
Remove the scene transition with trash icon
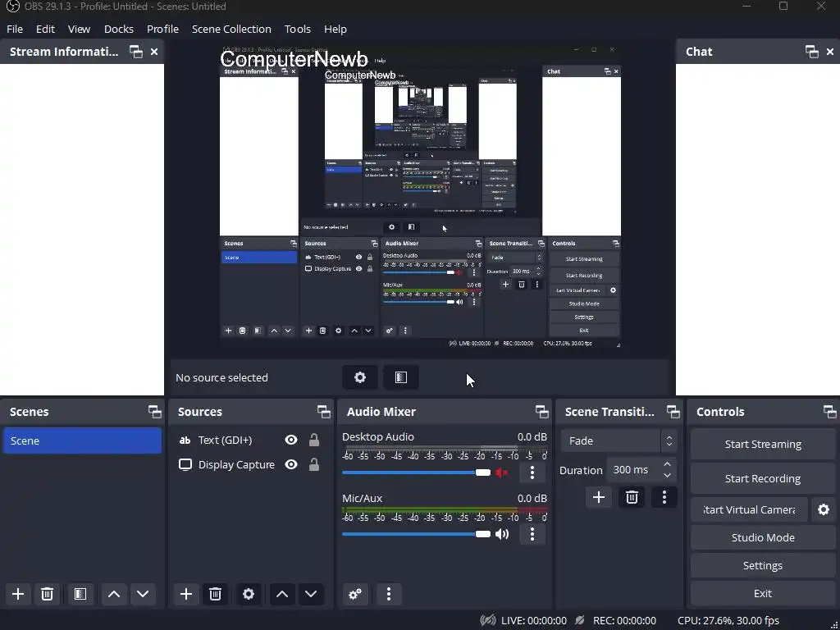632,498
